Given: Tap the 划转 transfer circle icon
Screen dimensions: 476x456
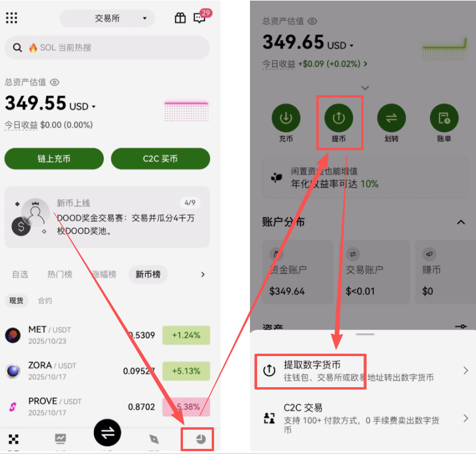Looking at the screenshot, I should point(392,118).
